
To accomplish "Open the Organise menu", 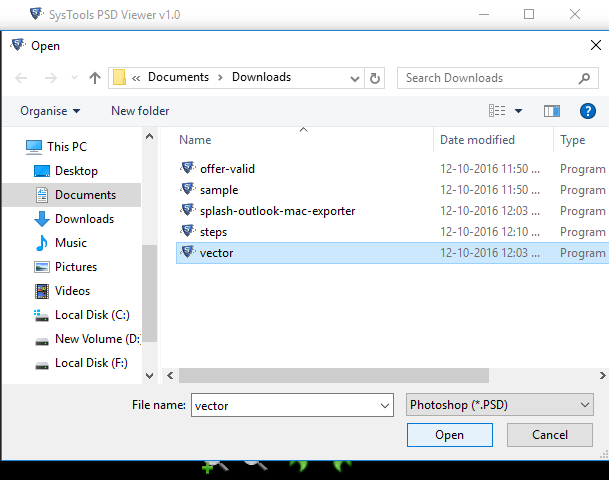I will [x=50, y=111].
